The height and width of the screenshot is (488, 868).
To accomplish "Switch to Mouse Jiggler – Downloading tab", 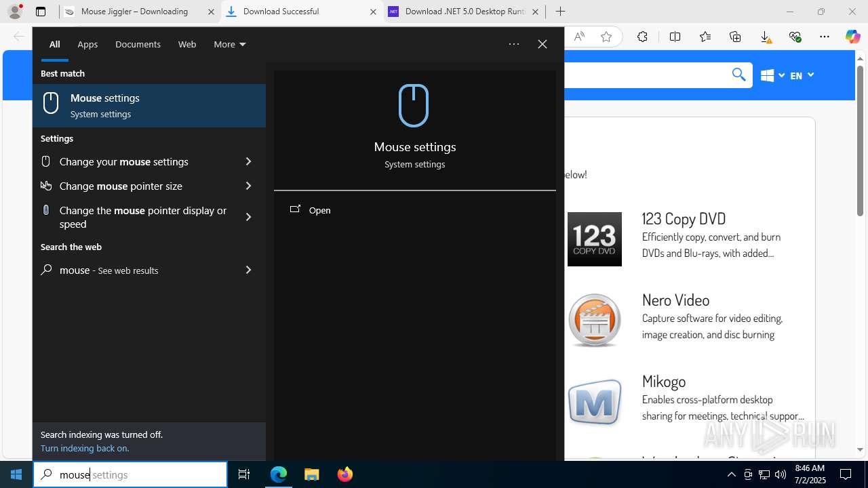I will [x=140, y=12].
